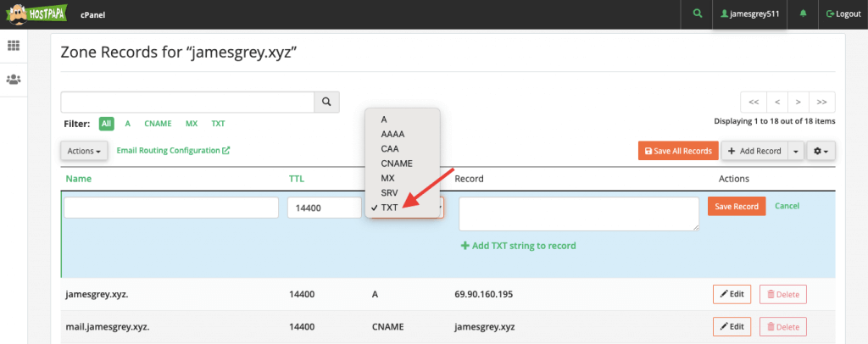Open the grid apps icon in sidebar
The width and height of the screenshot is (868, 344).
tap(14, 46)
